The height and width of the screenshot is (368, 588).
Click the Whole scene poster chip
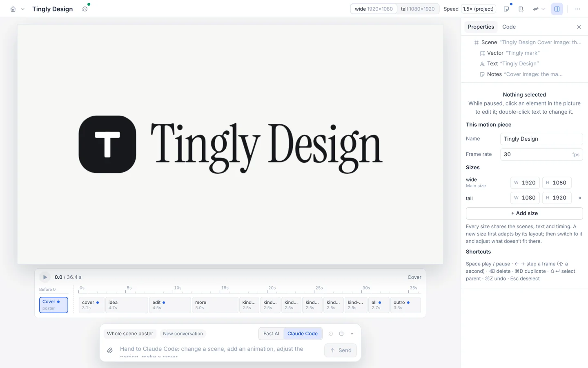(x=130, y=334)
